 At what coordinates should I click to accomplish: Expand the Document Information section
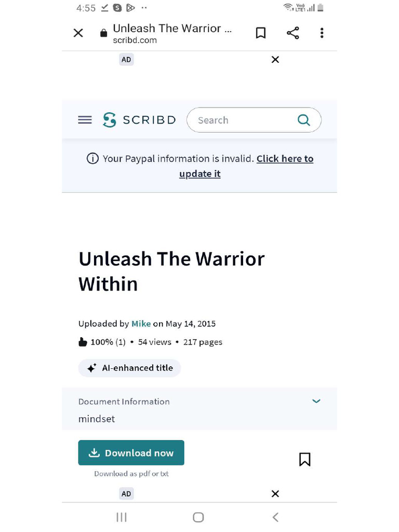316,401
